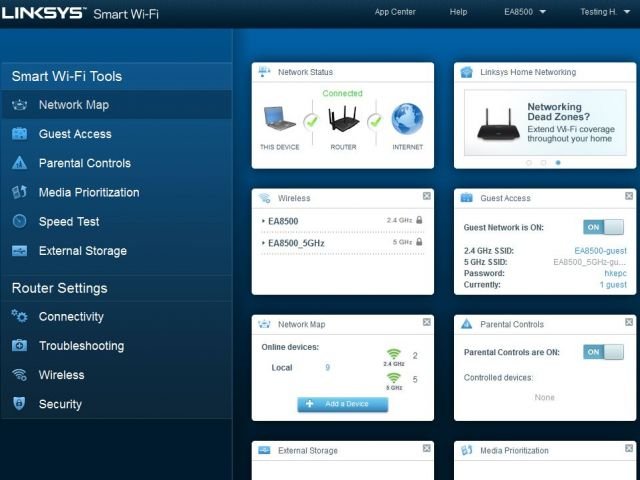The height and width of the screenshot is (480, 640).
Task: Click lock icon for EA8500 2.4 GHz
Action: pyautogui.click(x=419, y=220)
